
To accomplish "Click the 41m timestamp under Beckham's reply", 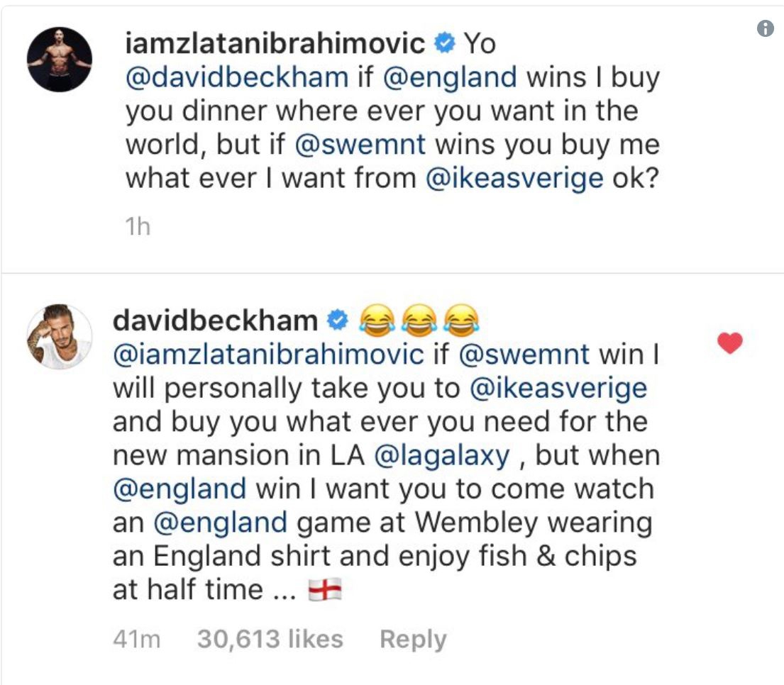I will 137,639.
